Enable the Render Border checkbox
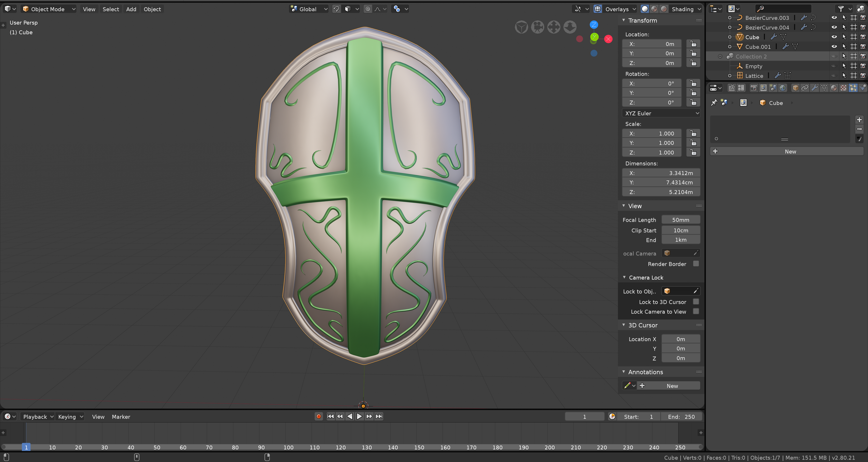This screenshot has width=868, height=462. pyautogui.click(x=696, y=264)
